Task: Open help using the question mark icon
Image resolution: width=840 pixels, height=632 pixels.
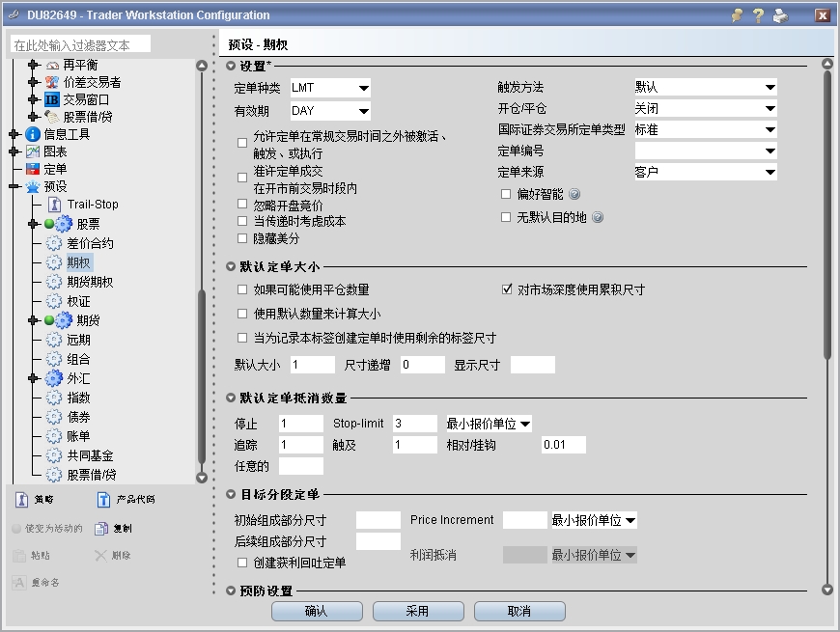Action: tap(759, 14)
